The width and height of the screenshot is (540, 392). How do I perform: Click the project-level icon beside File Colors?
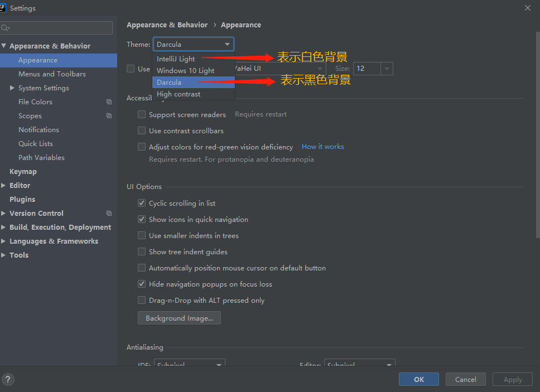(109, 102)
